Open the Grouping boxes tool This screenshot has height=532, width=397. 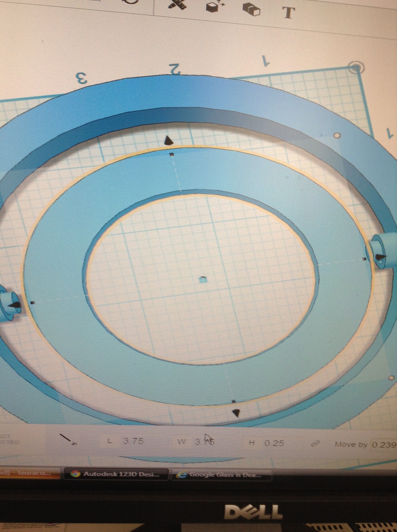252,10
